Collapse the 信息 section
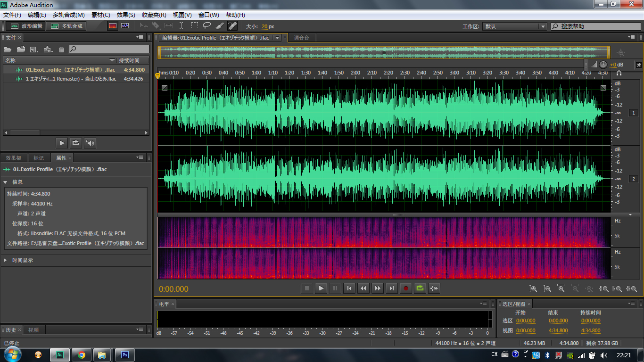The image size is (644, 362). [x=6, y=182]
